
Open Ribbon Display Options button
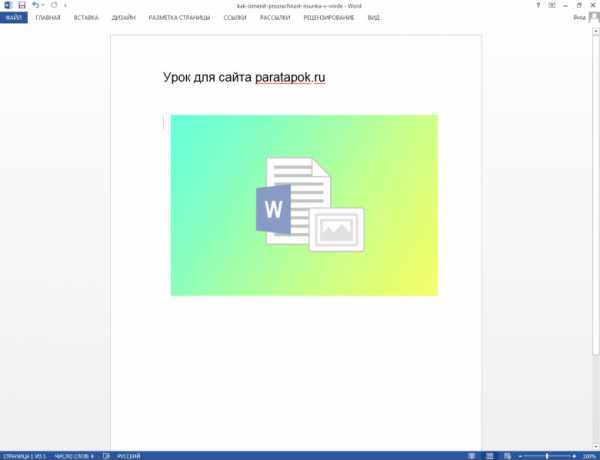coord(552,5)
